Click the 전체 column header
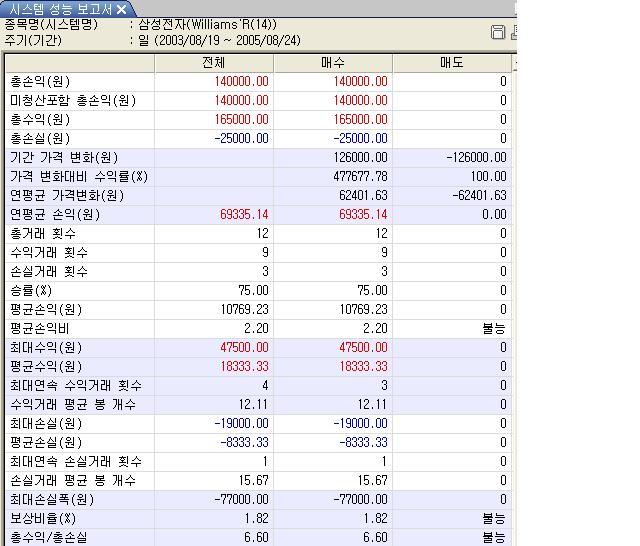 tap(214, 63)
